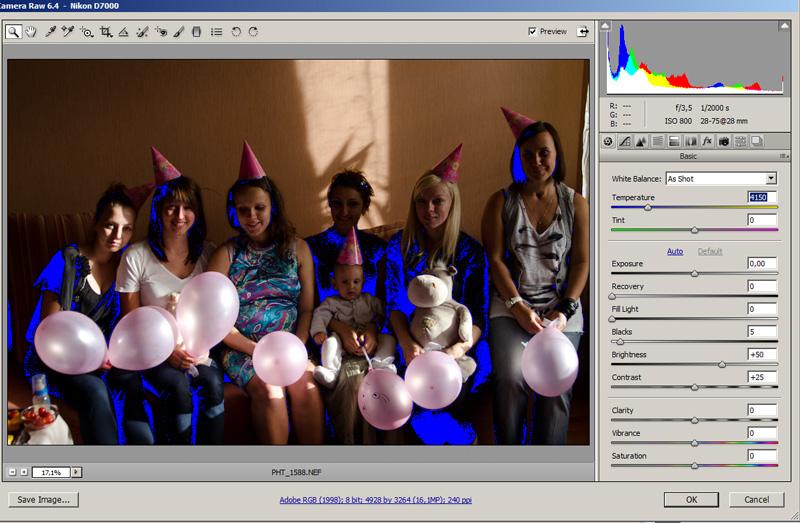Adjust the Blacks slider handle
Viewport: 800px width, 523px height.
620,342
